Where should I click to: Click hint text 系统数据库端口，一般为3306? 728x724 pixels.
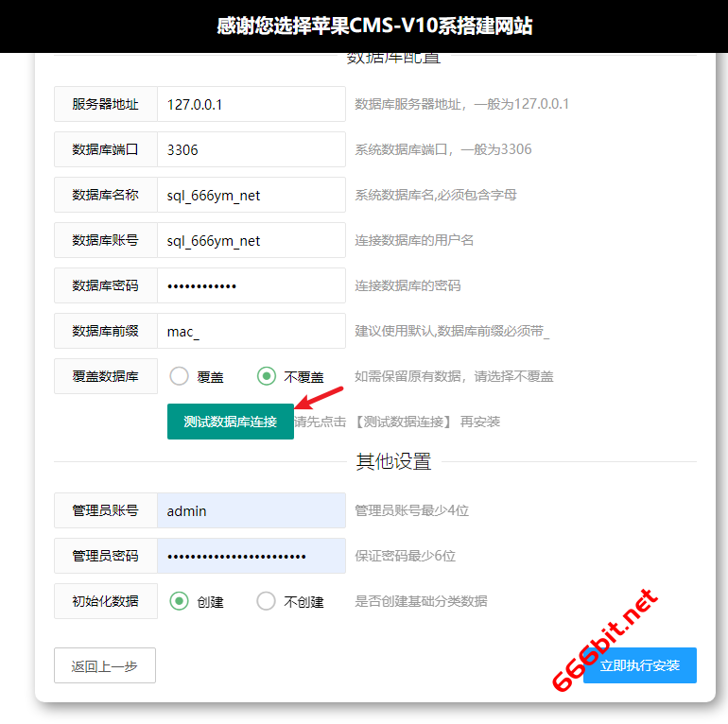443,149
